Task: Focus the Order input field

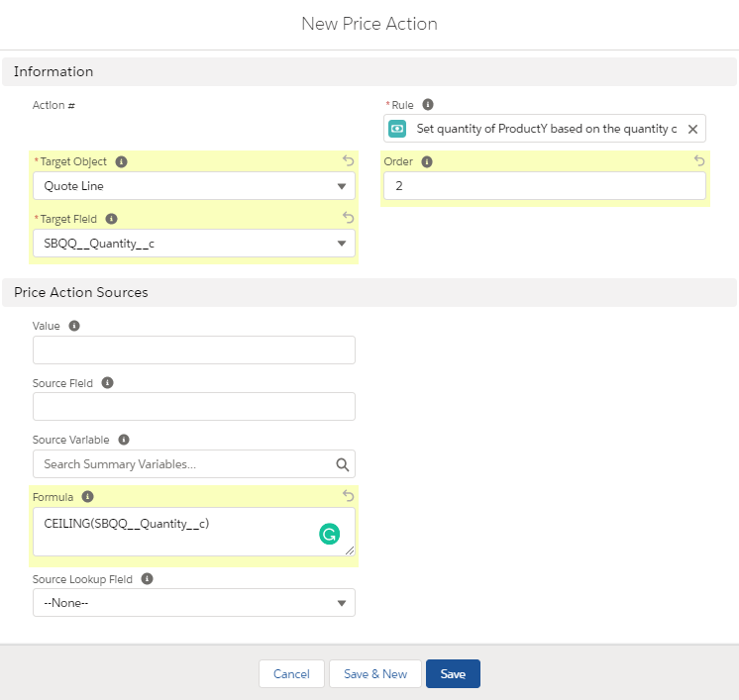Action: coord(545,186)
